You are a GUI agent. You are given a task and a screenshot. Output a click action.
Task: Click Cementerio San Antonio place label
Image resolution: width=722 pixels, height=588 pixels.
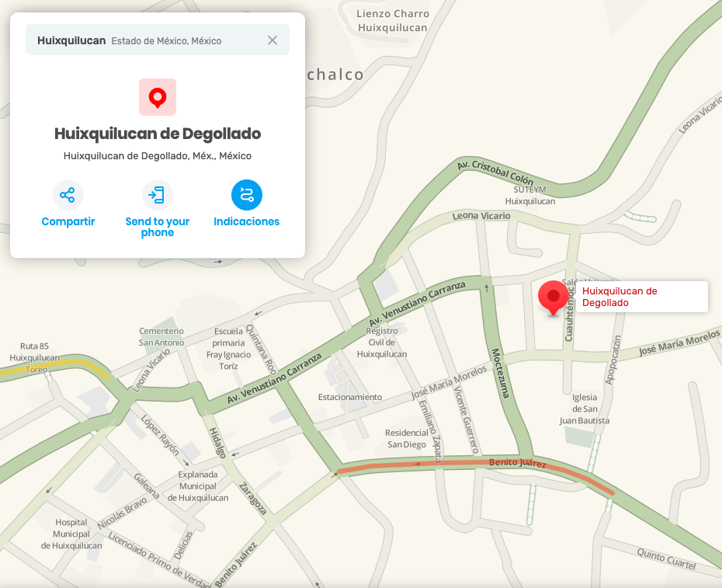tap(161, 337)
